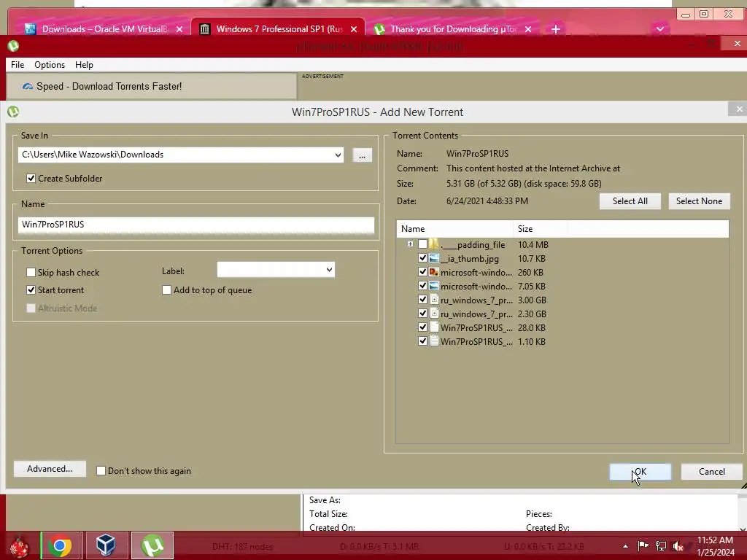This screenshot has height=560, width=747.
Task: Open the Label dropdown
Action: (x=329, y=270)
